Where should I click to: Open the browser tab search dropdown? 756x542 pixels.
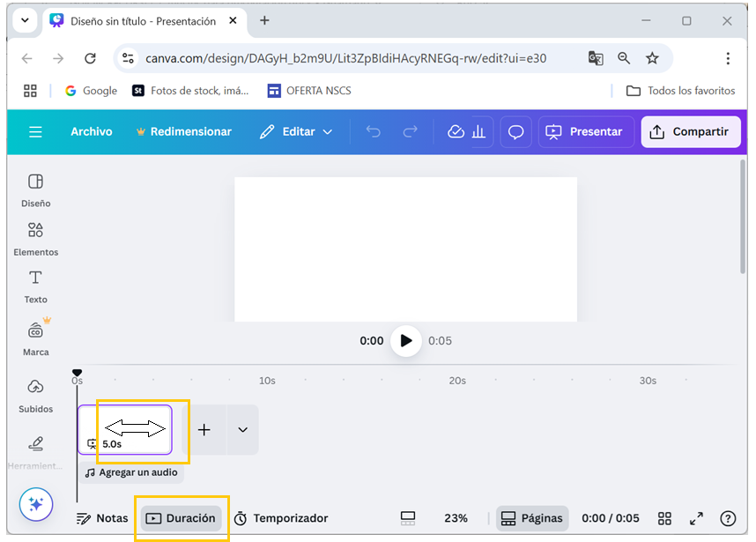[24, 21]
